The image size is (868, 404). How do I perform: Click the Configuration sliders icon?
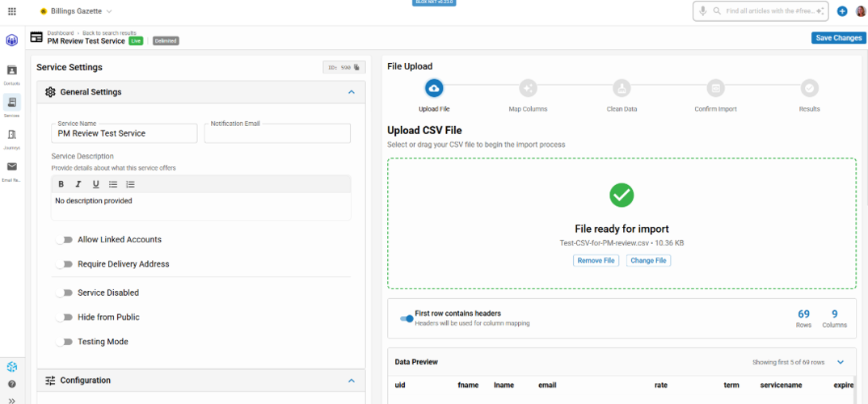tap(50, 381)
